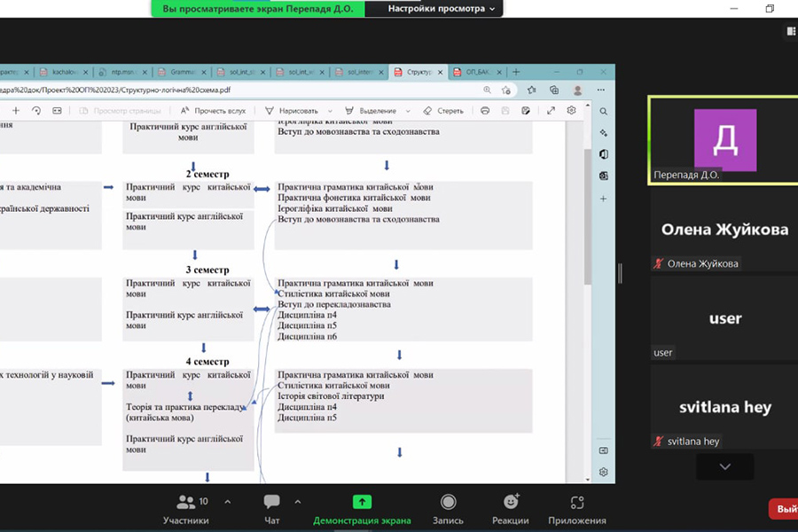Toggle the sidebar visibility icon
The width and height of the screenshot is (798, 532).
coord(603,450)
